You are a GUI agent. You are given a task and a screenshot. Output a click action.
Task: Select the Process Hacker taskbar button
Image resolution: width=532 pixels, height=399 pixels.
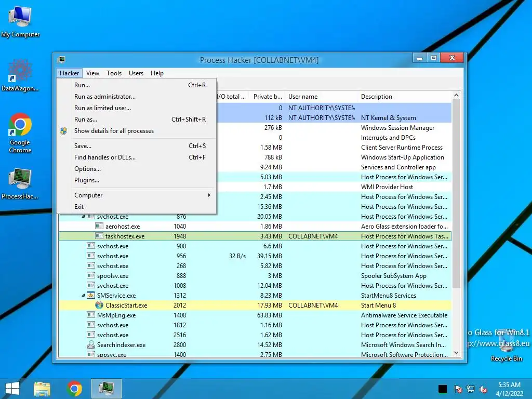tap(106, 389)
